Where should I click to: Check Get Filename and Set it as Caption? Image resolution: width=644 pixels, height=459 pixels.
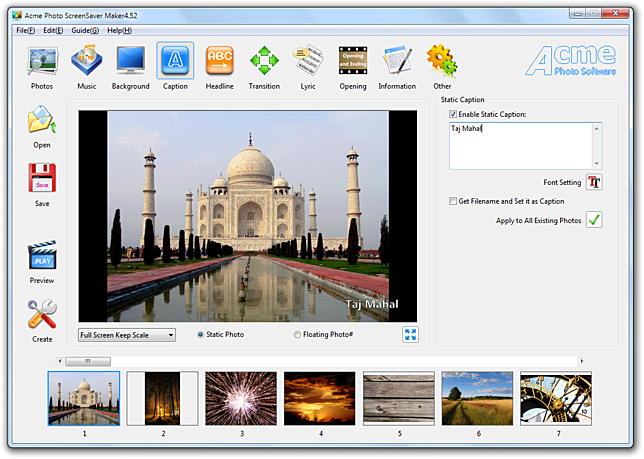pyautogui.click(x=453, y=201)
